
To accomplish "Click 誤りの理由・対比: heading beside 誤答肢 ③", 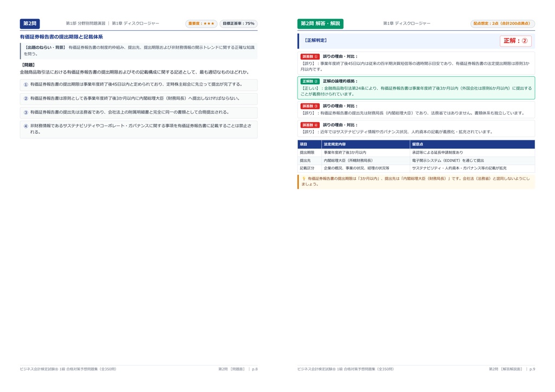I will tap(340, 106).
